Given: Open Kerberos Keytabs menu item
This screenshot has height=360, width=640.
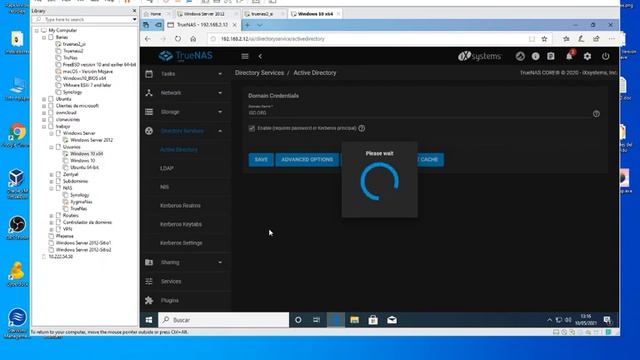Looking at the screenshot, I should pos(181,224).
